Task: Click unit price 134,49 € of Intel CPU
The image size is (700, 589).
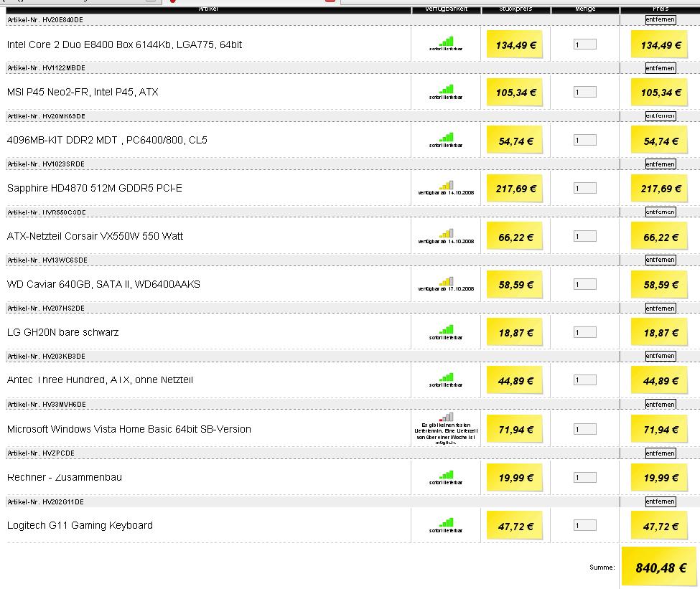Action: [x=515, y=44]
